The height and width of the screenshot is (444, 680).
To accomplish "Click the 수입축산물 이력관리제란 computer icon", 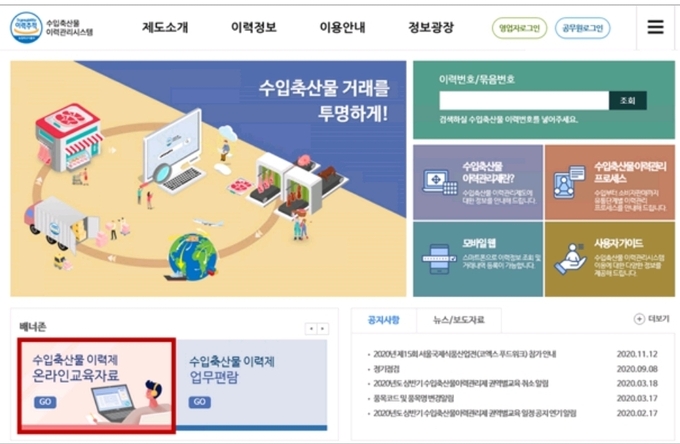I will pyautogui.click(x=439, y=183).
